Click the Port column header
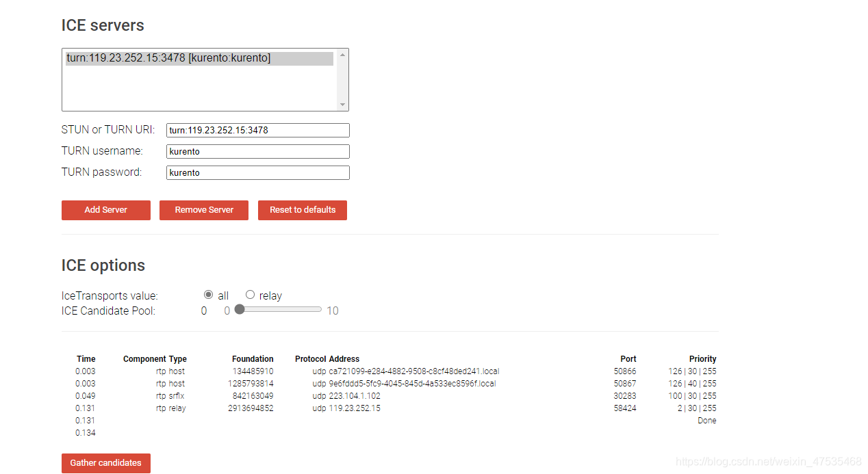868x474 pixels. (628, 358)
